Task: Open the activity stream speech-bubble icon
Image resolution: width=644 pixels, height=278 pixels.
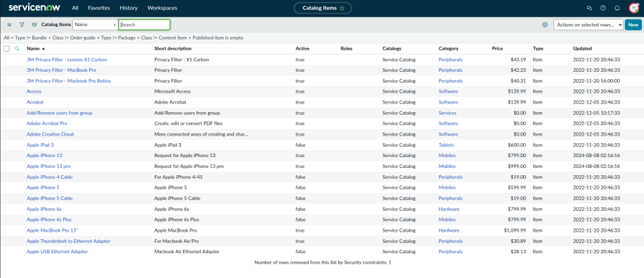Action: [34, 25]
